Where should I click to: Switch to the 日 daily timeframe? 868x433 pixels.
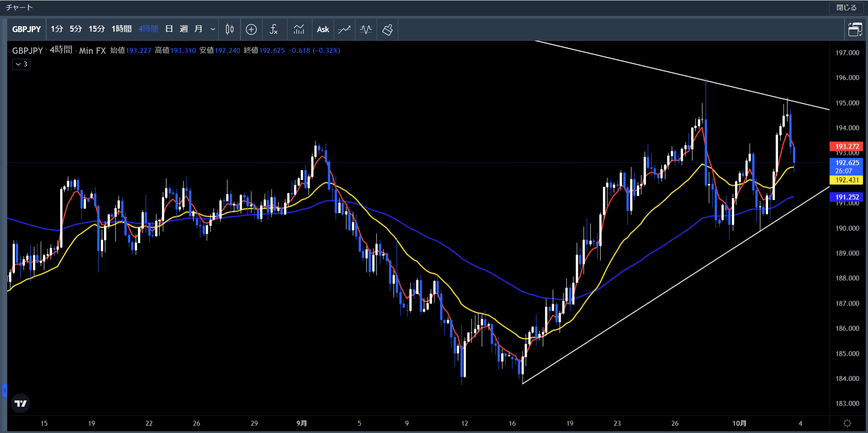pyautogui.click(x=169, y=29)
